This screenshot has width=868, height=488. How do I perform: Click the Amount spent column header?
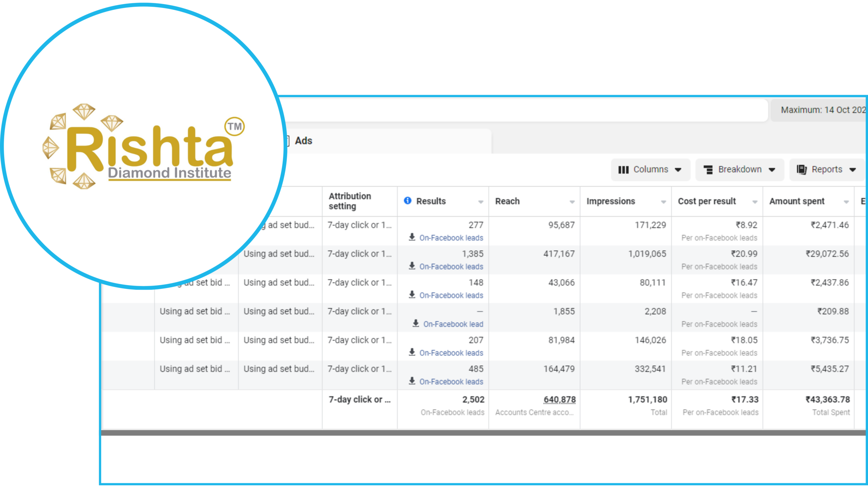point(796,201)
